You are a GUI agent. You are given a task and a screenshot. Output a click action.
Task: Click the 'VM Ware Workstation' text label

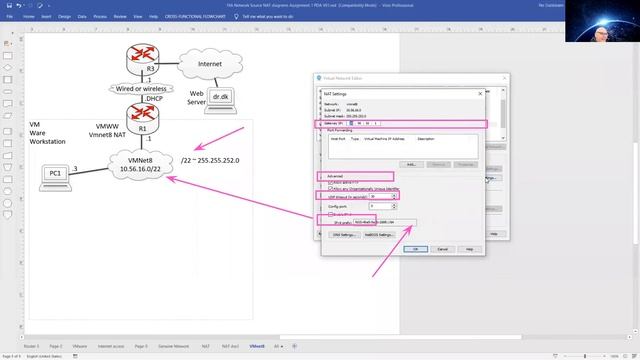pyautogui.click(x=47, y=133)
